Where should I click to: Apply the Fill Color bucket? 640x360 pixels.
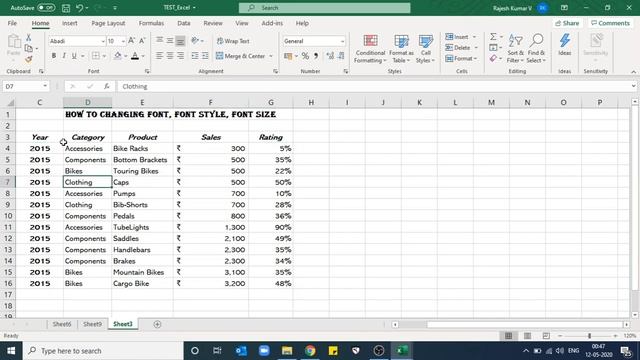click(x=118, y=56)
